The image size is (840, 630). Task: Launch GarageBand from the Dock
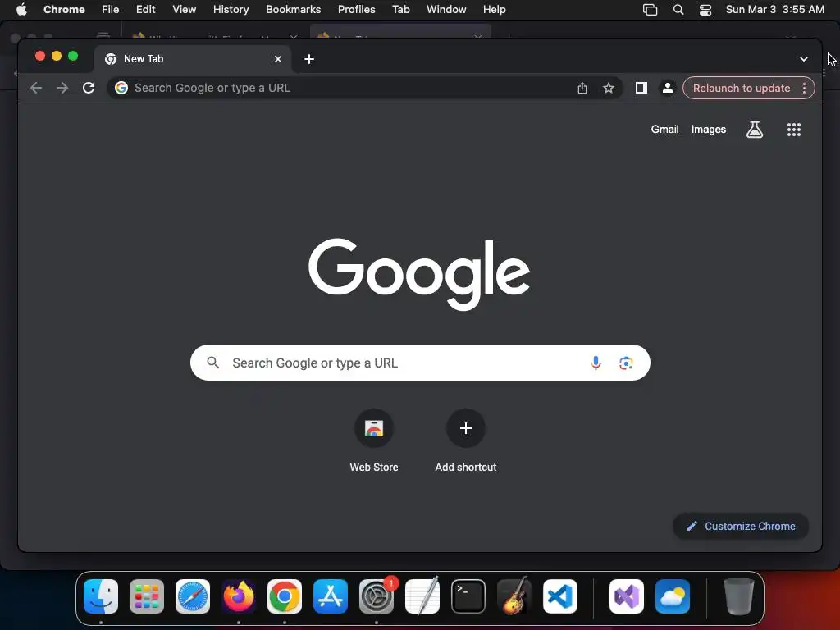click(514, 596)
